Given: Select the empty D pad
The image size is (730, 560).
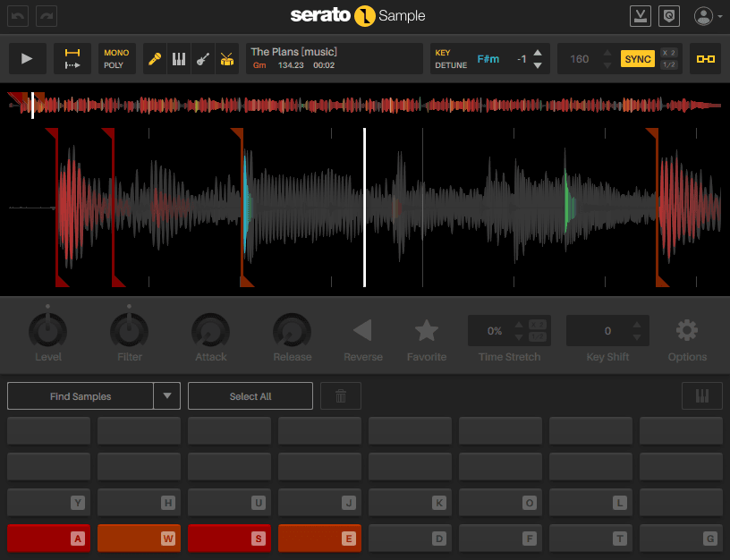Looking at the screenshot, I should pyautogui.click(x=410, y=539).
